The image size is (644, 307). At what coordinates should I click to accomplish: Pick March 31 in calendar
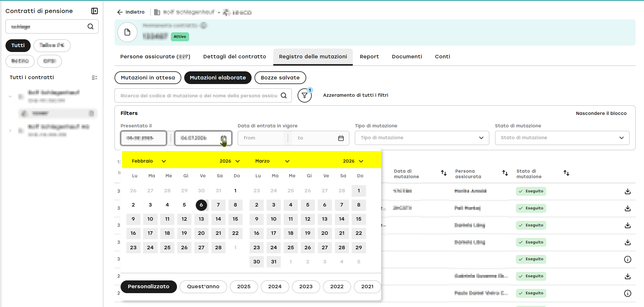(x=274, y=262)
